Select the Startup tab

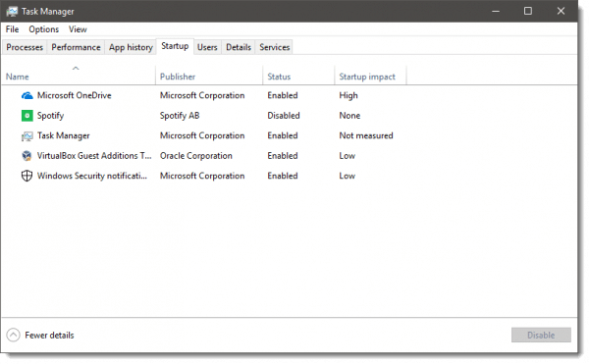175,46
